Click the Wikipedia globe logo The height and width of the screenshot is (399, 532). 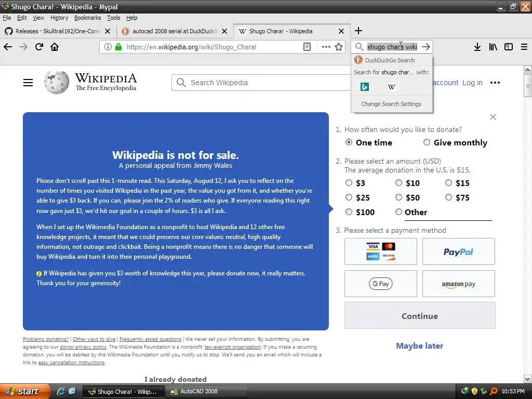tap(56, 83)
